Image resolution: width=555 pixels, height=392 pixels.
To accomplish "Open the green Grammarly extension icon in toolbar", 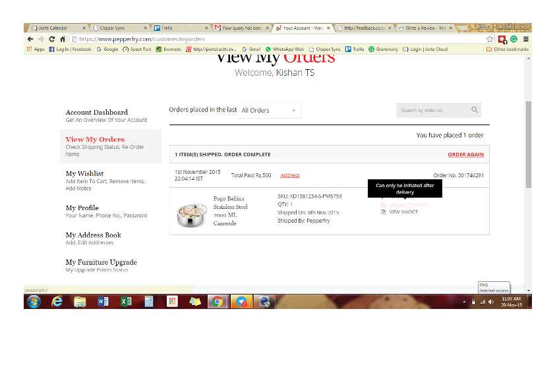I will point(514,39).
